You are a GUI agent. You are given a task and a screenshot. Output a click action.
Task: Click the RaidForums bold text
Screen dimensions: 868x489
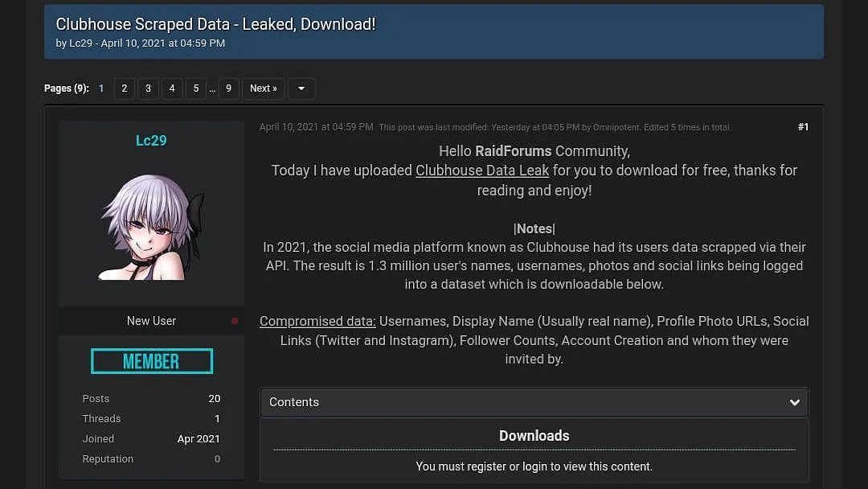(x=513, y=151)
